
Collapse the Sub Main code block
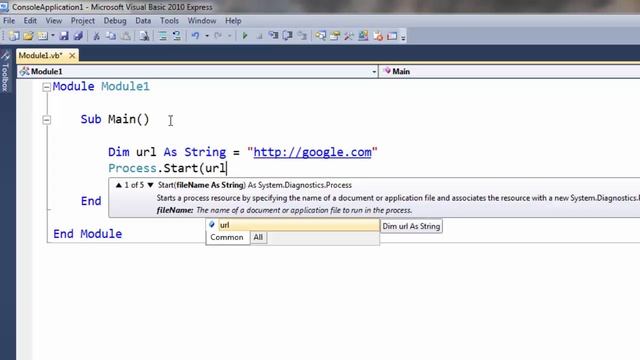click(x=47, y=120)
